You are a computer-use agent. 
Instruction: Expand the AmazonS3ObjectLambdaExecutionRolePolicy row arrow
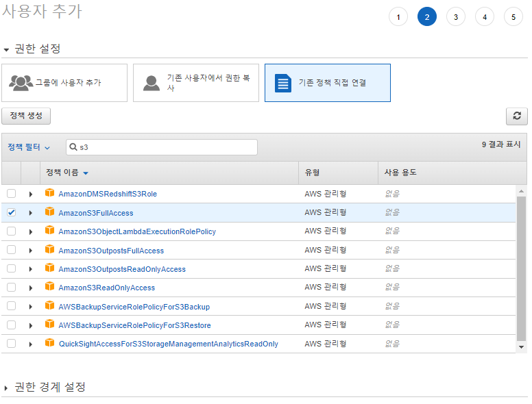pos(31,232)
